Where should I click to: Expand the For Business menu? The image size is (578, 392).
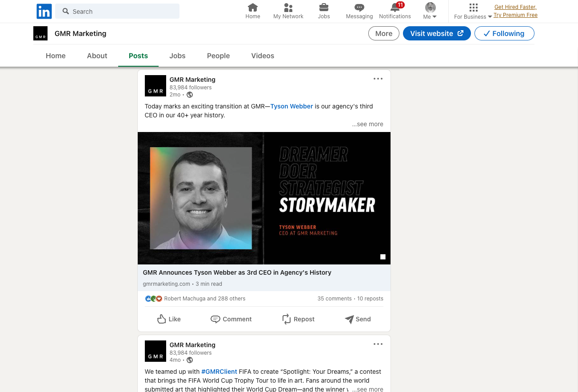pos(473,11)
